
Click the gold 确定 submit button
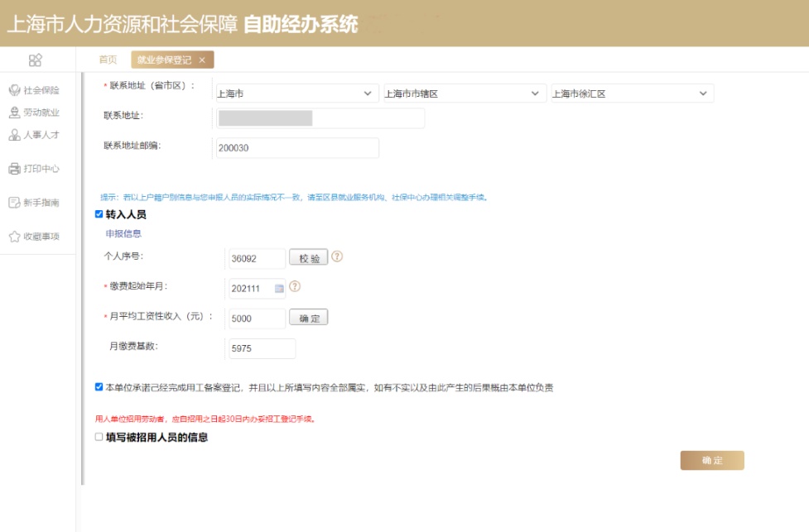click(x=712, y=461)
